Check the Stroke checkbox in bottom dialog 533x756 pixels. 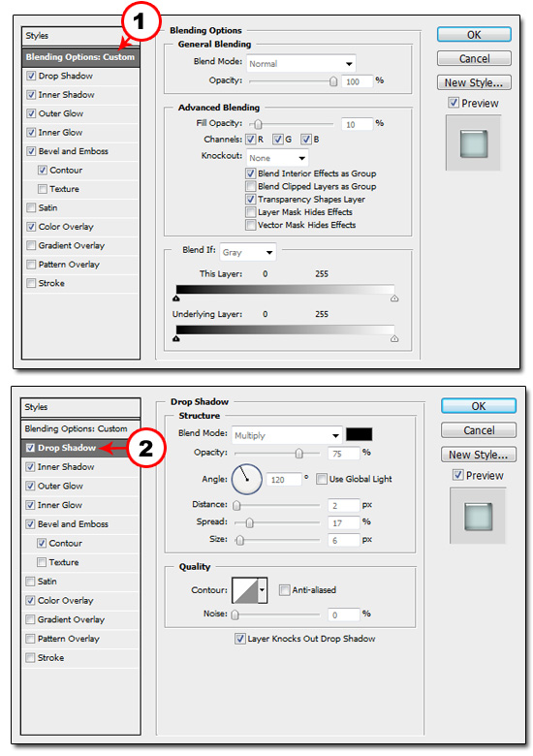[30, 658]
